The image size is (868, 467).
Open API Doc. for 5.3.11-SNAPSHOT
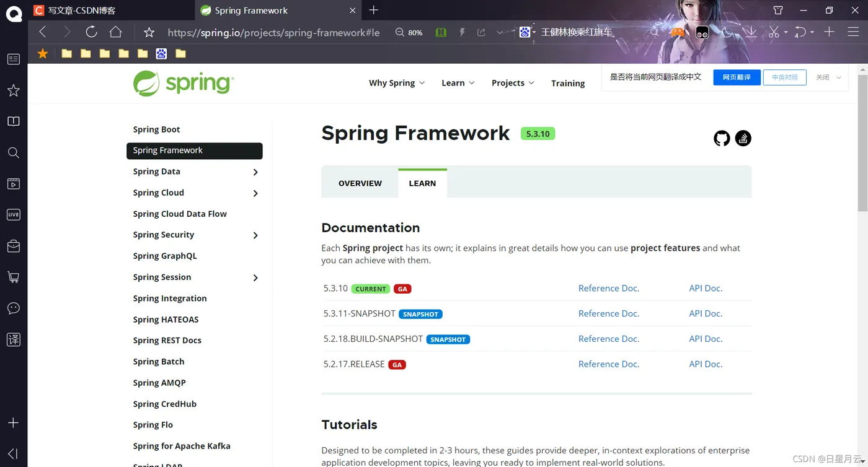pyautogui.click(x=706, y=313)
